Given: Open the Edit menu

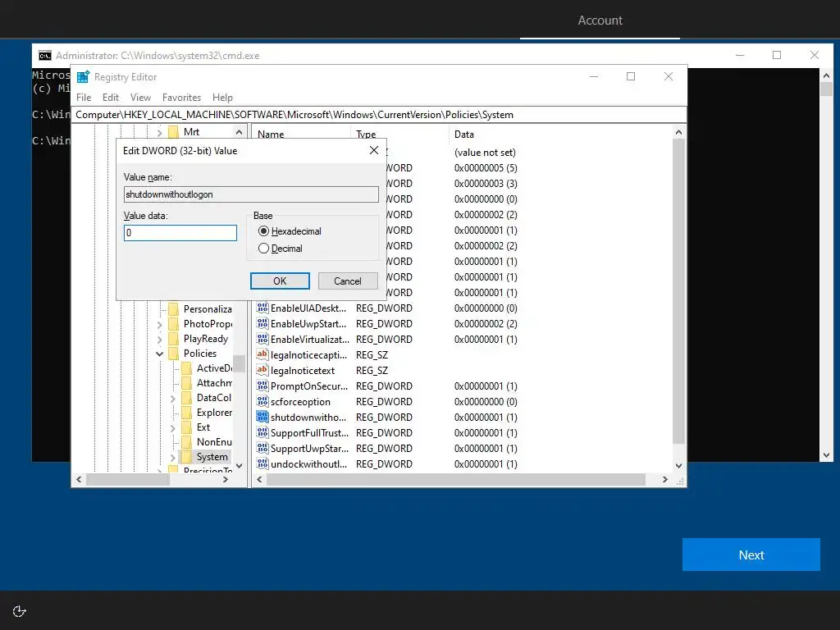Looking at the screenshot, I should (111, 98).
